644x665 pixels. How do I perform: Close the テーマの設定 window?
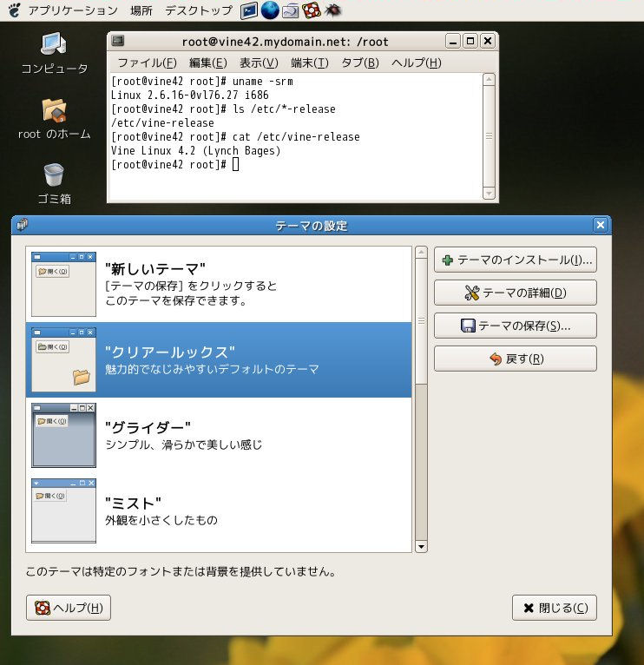[x=601, y=225]
